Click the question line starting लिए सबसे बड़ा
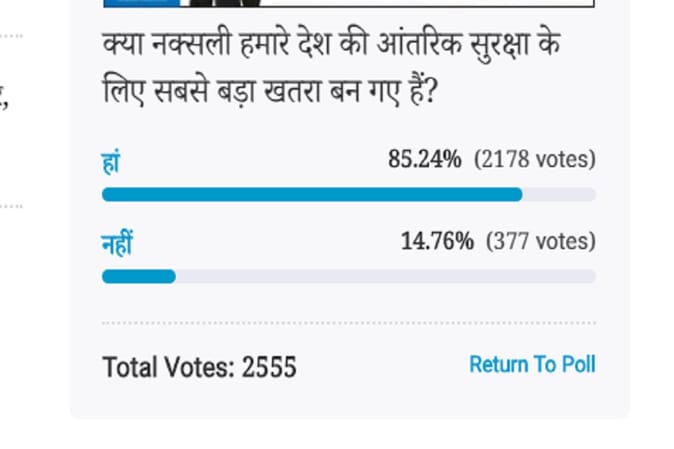Image resolution: width=674 pixels, height=449 pixels. 270,92
